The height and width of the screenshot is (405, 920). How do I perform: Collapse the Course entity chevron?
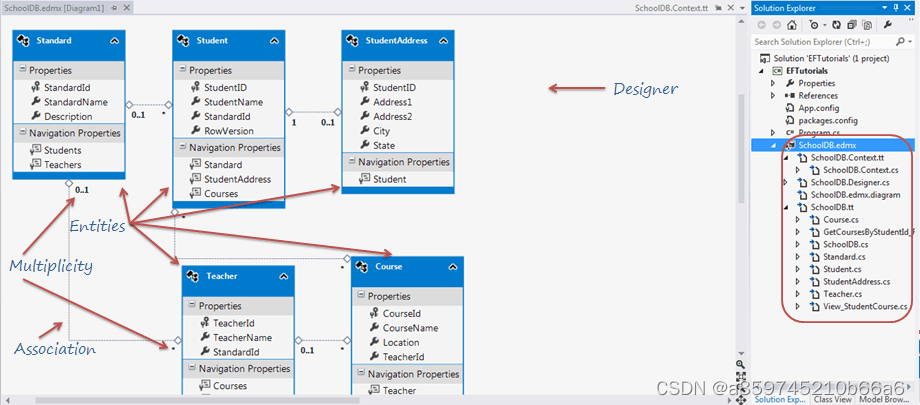[452, 267]
